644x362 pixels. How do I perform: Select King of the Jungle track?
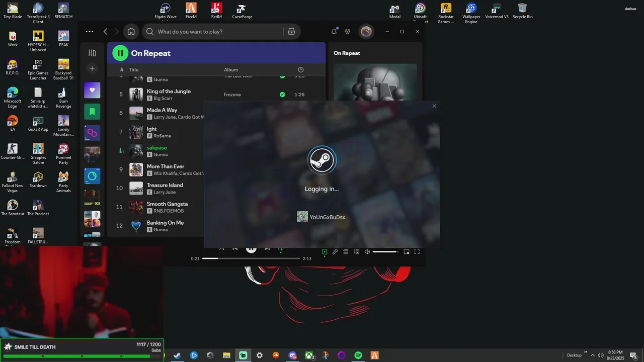click(x=169, y=91)
